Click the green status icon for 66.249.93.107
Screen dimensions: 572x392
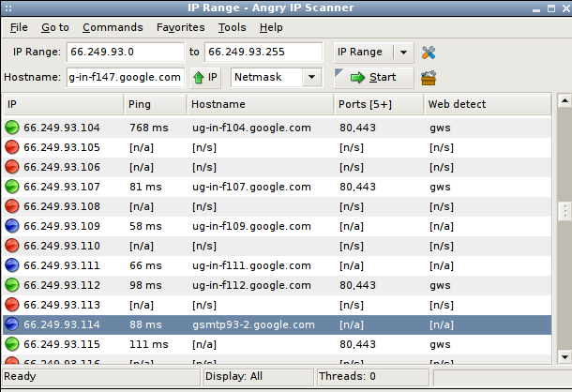12,187
